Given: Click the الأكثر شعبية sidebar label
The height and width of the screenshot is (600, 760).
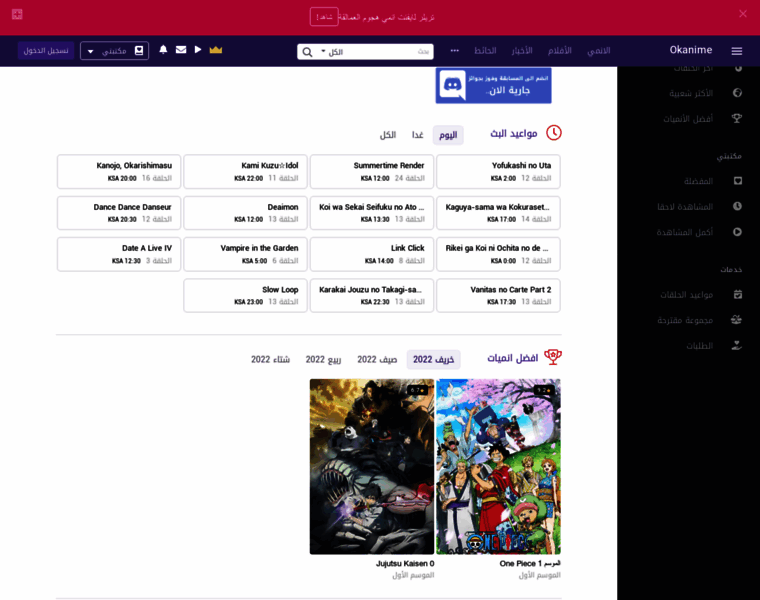Looking at the screenshot, I should (x=691, y=93).
